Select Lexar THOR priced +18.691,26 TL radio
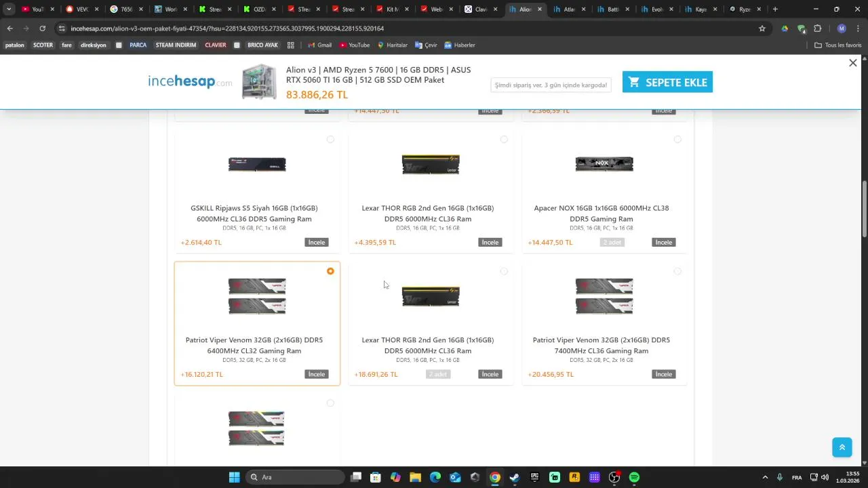The height and width of the screenshot is (488, 868). tap(504, 271)
